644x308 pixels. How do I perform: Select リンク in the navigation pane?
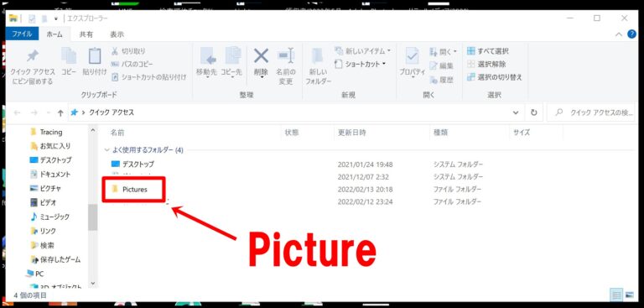point(43,231)
